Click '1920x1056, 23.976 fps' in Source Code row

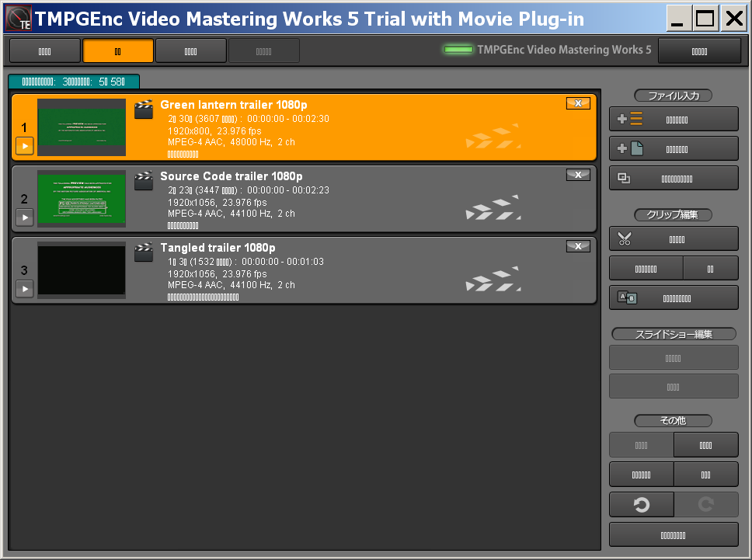coord(218,202)
